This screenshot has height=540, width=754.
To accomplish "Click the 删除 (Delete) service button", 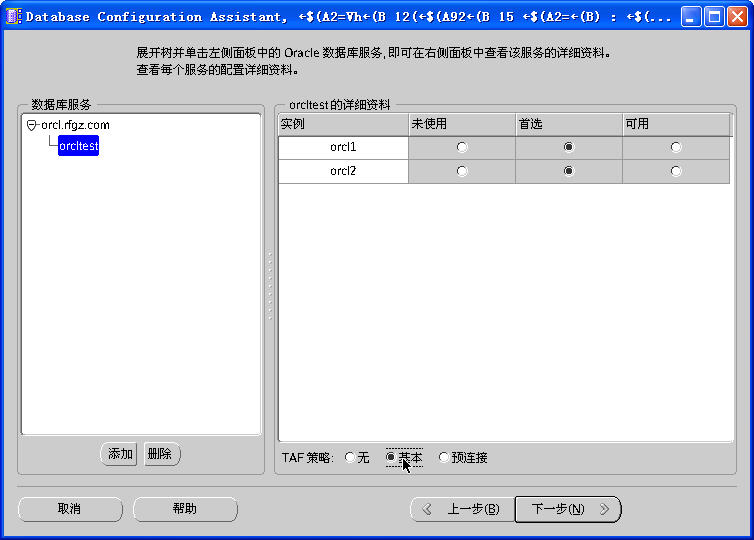I will [162, 454].
